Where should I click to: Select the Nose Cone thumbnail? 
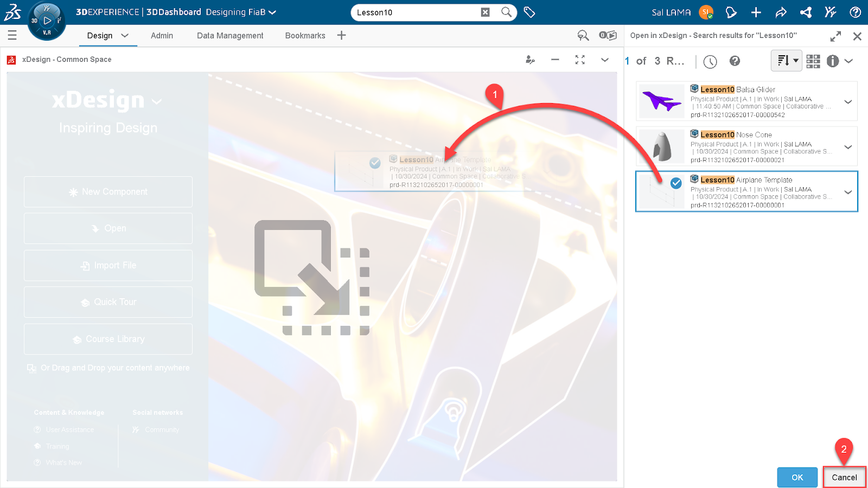click(x=662, y=146)
